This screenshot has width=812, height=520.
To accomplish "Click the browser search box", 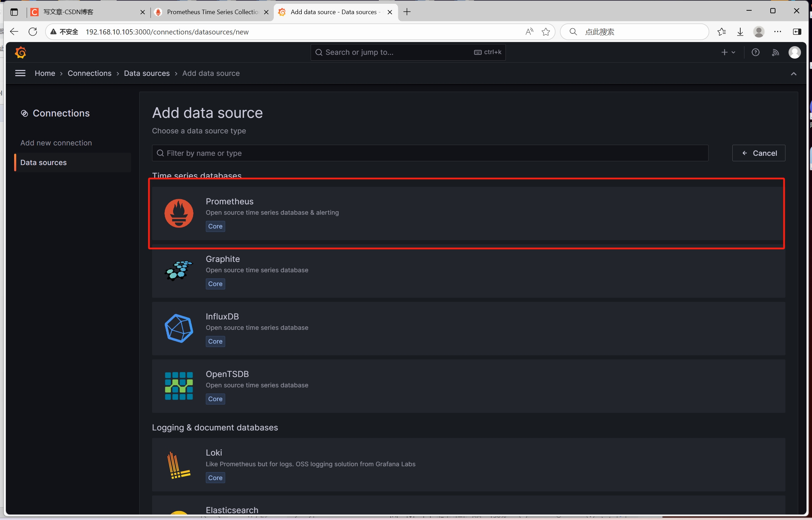I will tap(634, 32).
